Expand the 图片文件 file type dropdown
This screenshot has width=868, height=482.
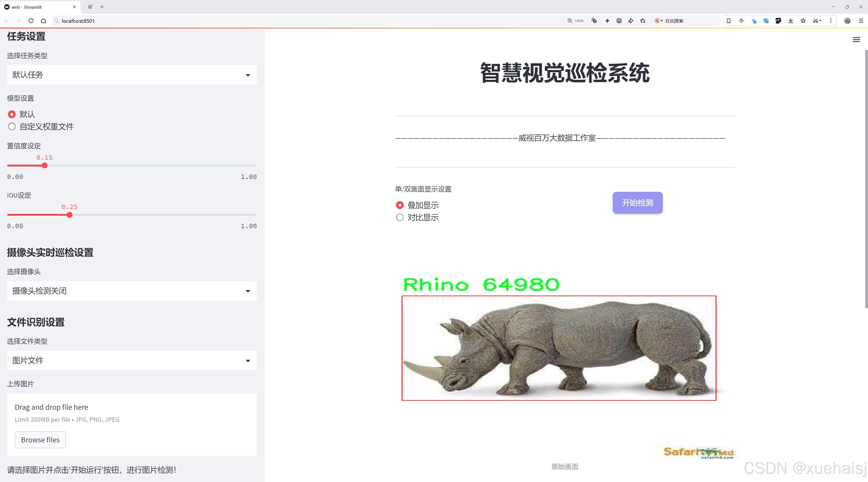click(132, 361)
